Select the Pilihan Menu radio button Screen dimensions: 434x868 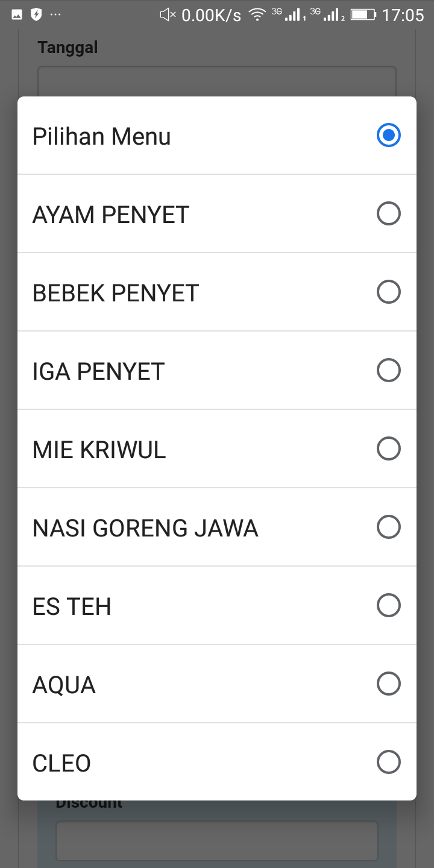tap(388, 135)
